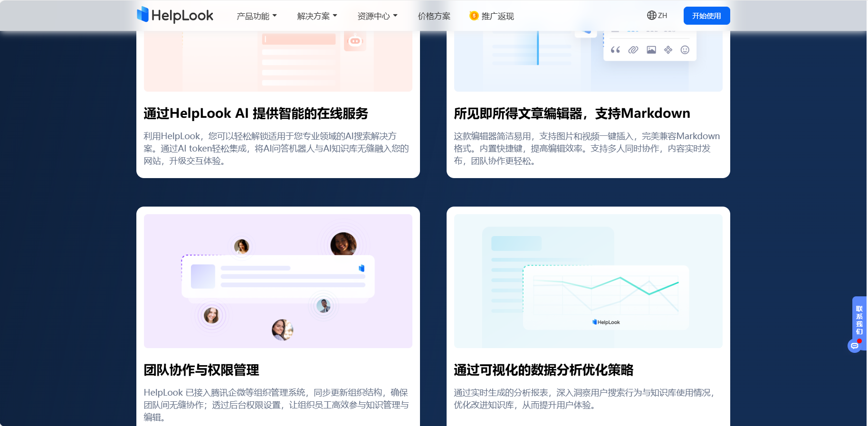This screenshot has width=868, height=426.
Task: Click heading 团队协作与权限管理
Action: 201,370
